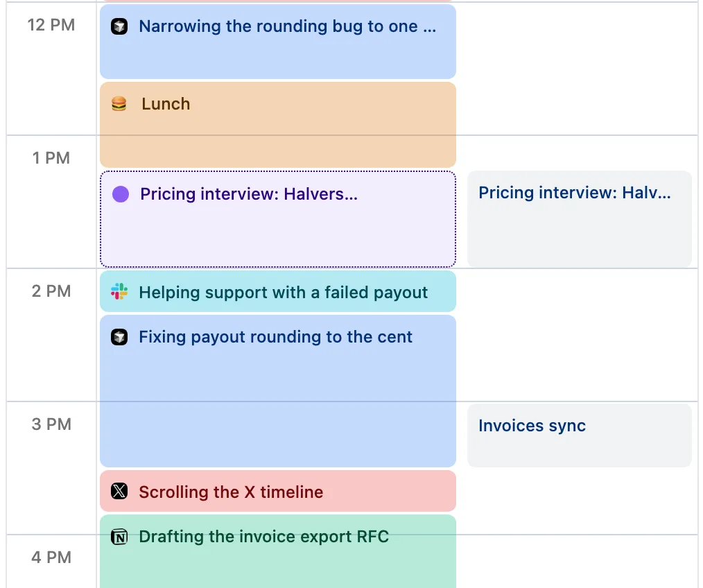Click the cube icon on Narrowing the rounding bug
The image size is (703, 588).
point(119,26)
